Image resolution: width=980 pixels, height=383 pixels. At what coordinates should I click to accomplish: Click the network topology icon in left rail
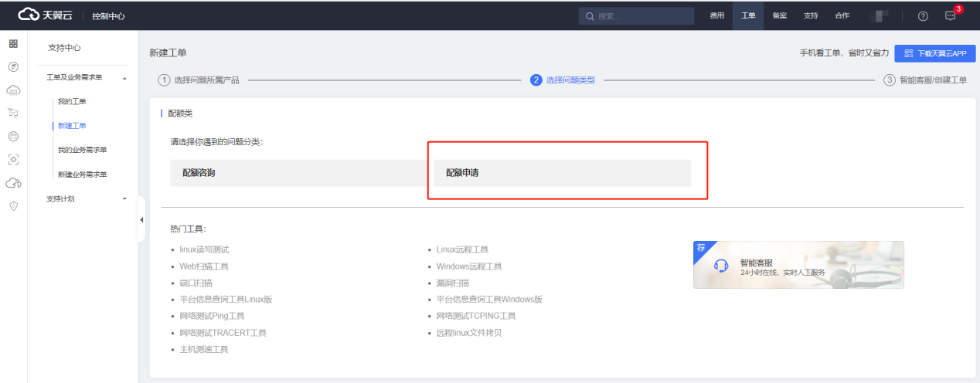[x=13, y=114]
